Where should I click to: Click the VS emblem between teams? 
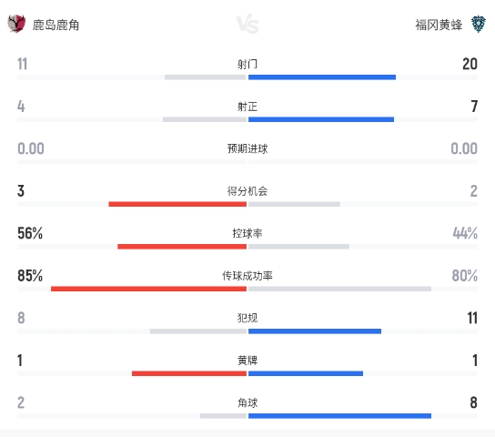(x=247, y=24)
